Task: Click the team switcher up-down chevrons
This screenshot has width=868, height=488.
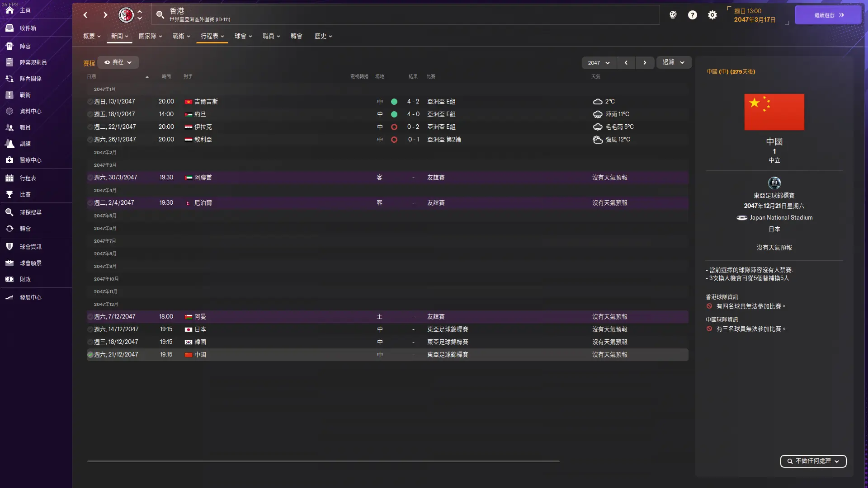Action: (x=140, y=15)
